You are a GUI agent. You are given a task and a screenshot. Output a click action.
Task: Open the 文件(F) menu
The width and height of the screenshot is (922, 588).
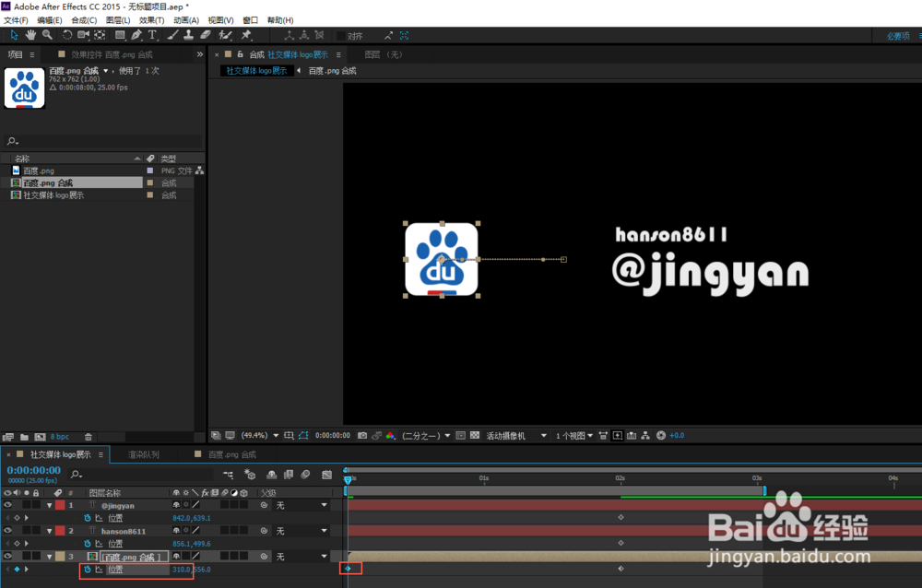16,20
